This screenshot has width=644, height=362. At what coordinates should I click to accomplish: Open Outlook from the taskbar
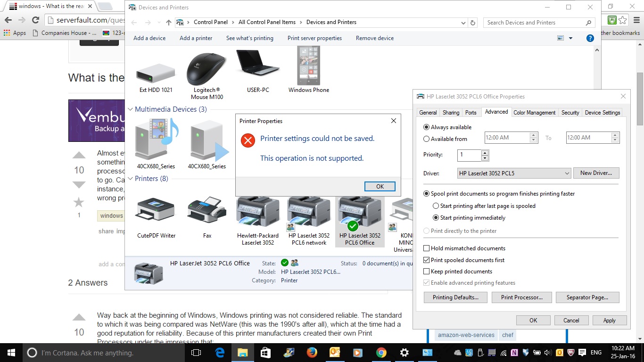[335, 353]
